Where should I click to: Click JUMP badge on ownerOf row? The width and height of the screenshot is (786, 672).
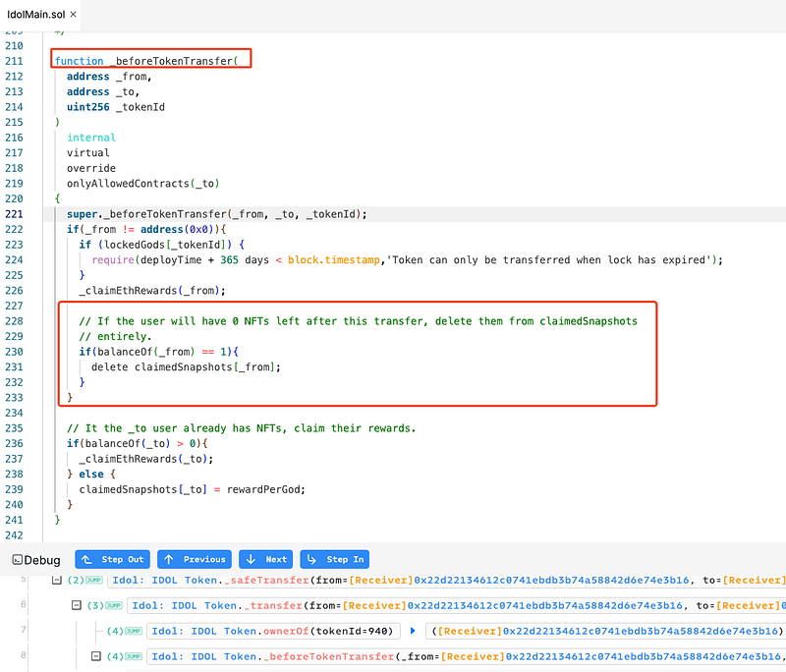click(133, 631)
